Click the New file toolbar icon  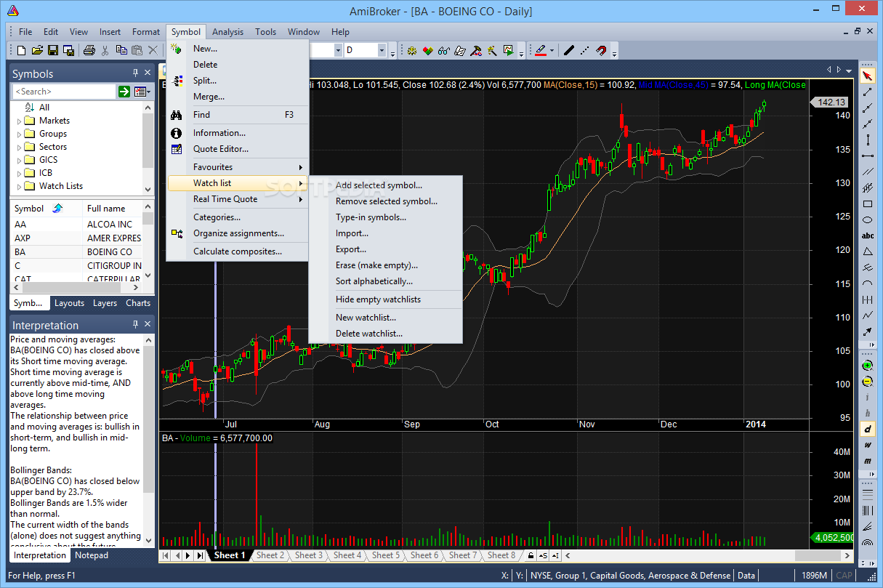(x=21, y=50)
